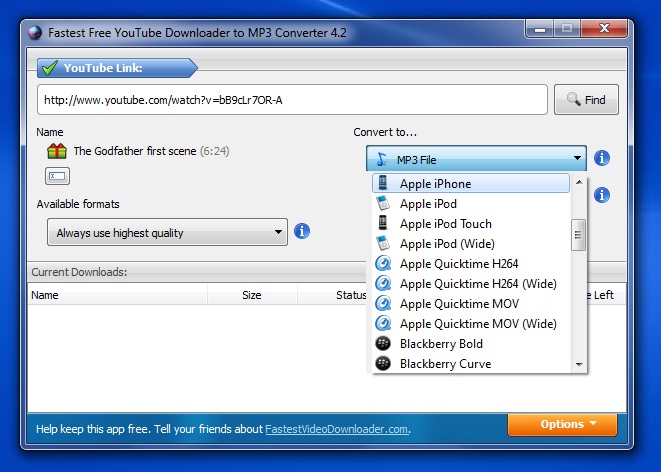Click the app sphere icon in the title bar
Screen dimensions: 661x472
click(x=35, y=32)
